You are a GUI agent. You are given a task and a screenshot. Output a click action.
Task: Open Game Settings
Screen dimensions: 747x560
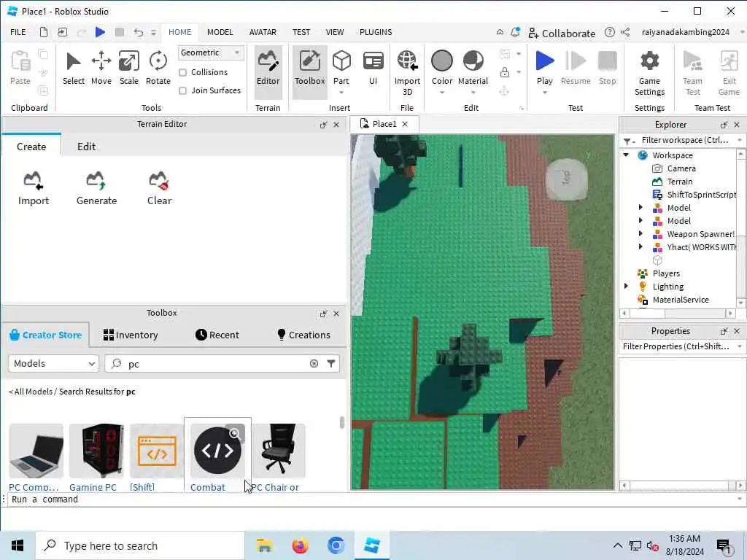tap(649, 72)
